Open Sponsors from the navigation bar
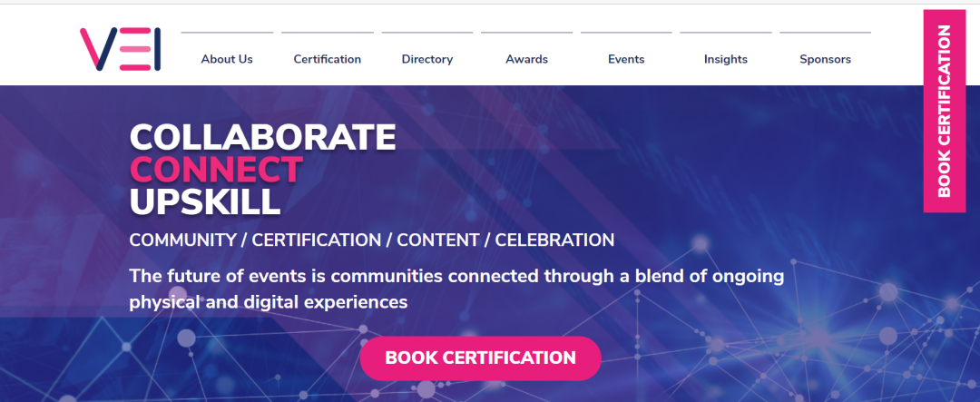Image resolution: width=980 pixels, height=402 pixels. [x=825, y=59]
